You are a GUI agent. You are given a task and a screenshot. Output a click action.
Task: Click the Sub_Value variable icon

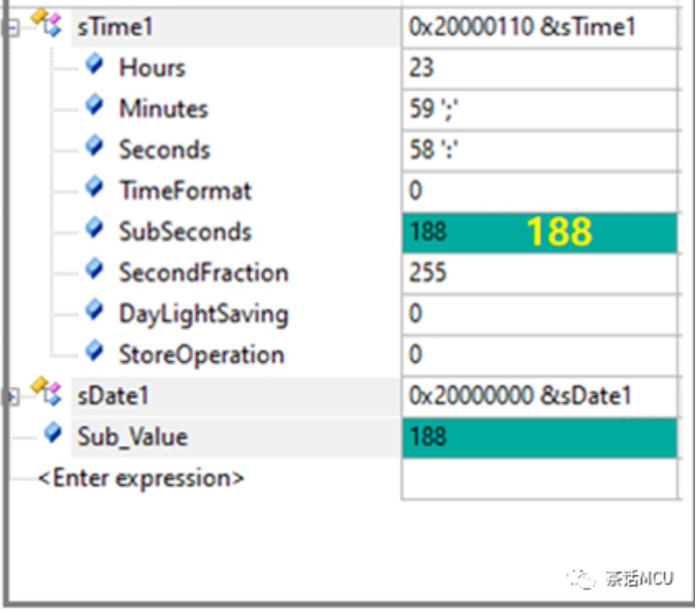coord(53,433)
